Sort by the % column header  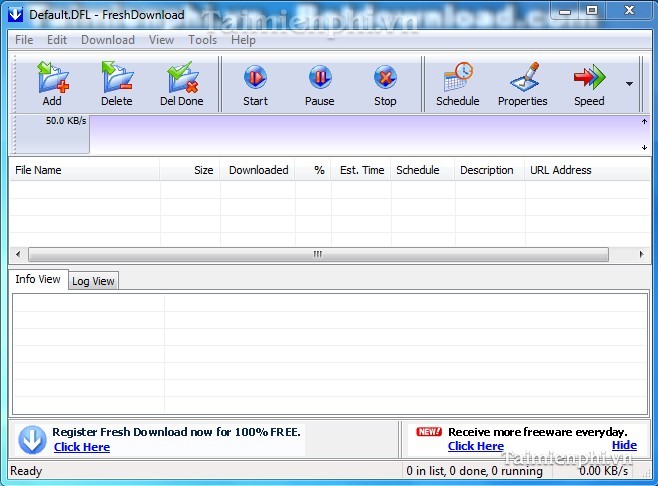[x=313, y=170]
